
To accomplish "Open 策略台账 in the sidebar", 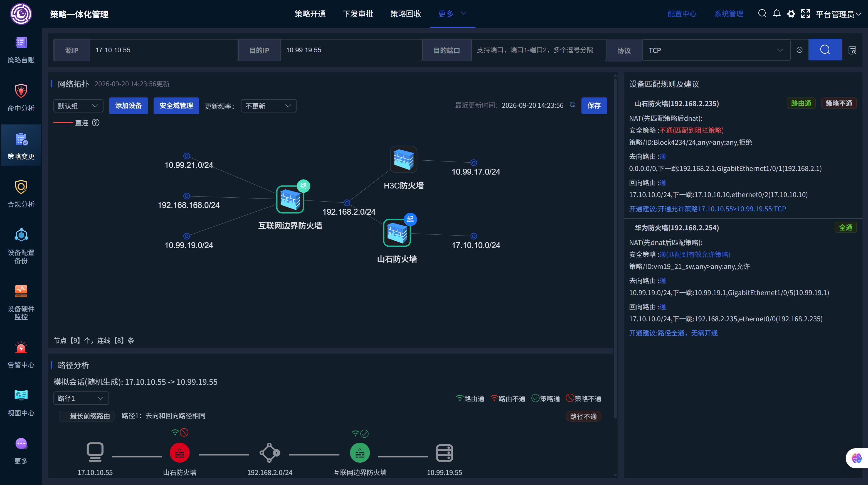I will pos(21,50).
